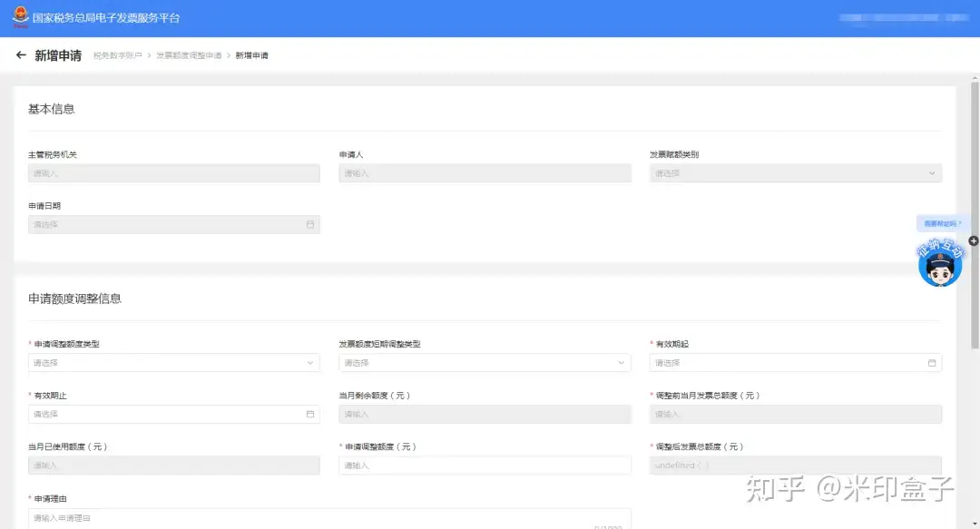This screenshot has width=980, height=529.
Task: Select the 申请日期 date field
Action: [x=173, y=224]
